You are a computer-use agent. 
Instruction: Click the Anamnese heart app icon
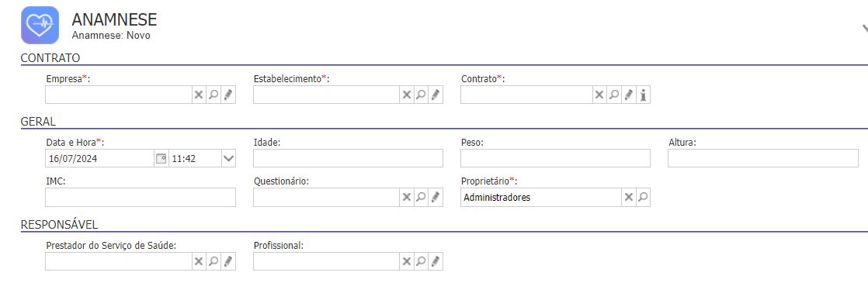pyautogui.click(x=40, y=25)
